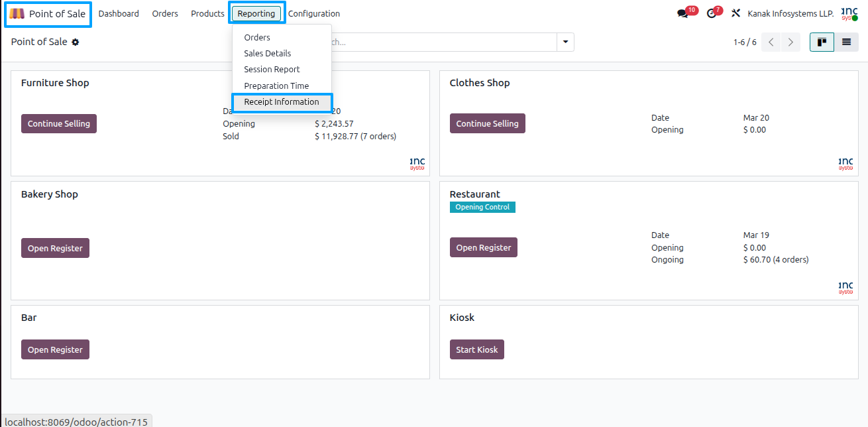Screen dimensions: 868x427
Task: Expand the search options dropdown arrow
Action: click(565, 42)
